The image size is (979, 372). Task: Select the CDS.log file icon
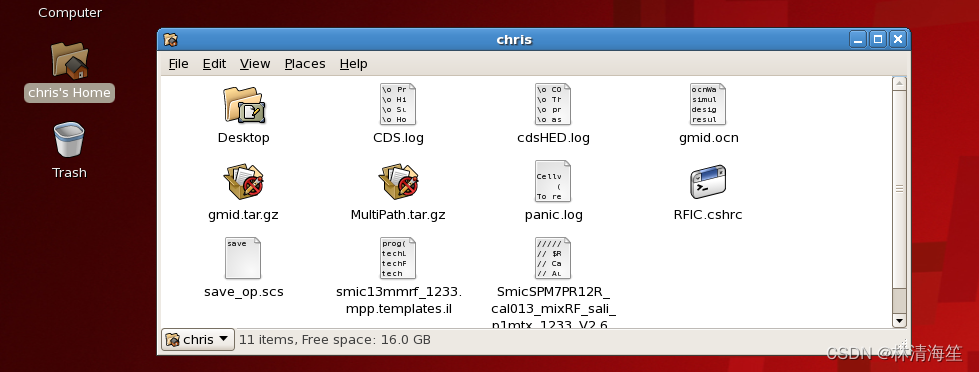point(398,104)
